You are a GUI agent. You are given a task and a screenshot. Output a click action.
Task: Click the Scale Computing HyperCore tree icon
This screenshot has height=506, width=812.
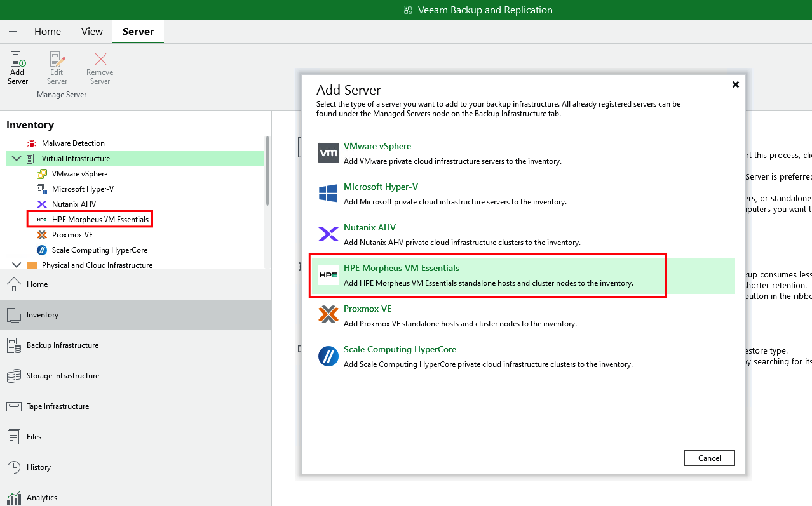click(x=42, y=250)
